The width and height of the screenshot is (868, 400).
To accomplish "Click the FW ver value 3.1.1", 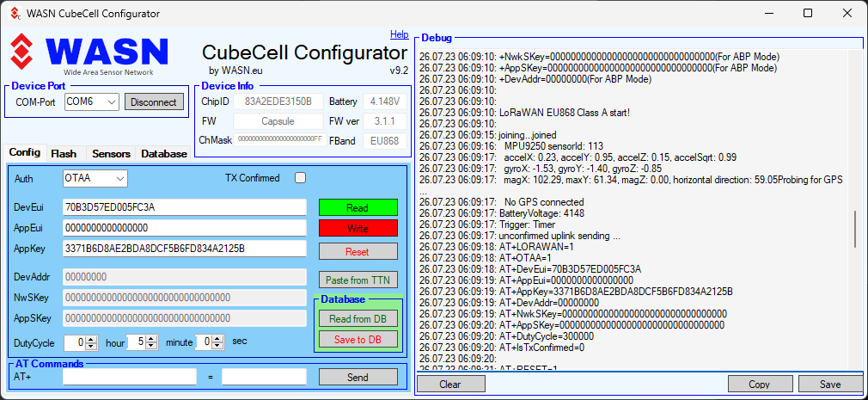I will coord(385,121).
